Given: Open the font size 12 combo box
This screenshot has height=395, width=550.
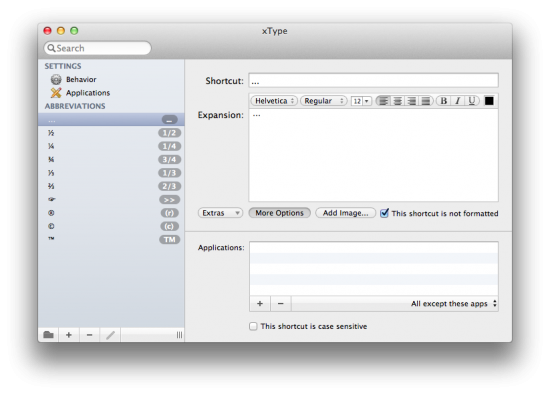Looking at the screenshot, I should click(361, 101).
